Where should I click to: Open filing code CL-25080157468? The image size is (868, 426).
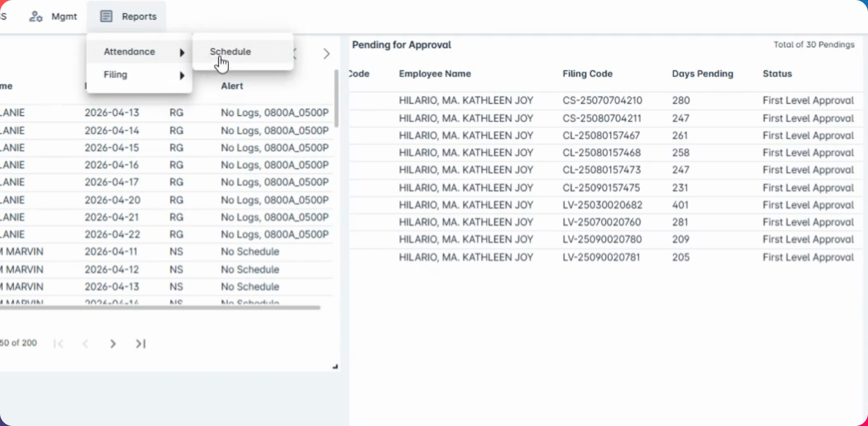[602, 153]
